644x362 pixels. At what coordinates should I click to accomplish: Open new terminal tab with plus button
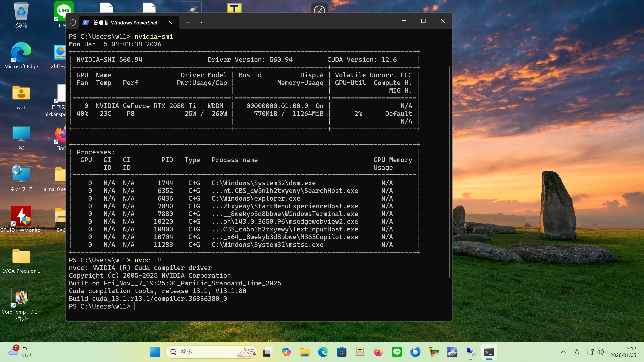tap(188, 22)
